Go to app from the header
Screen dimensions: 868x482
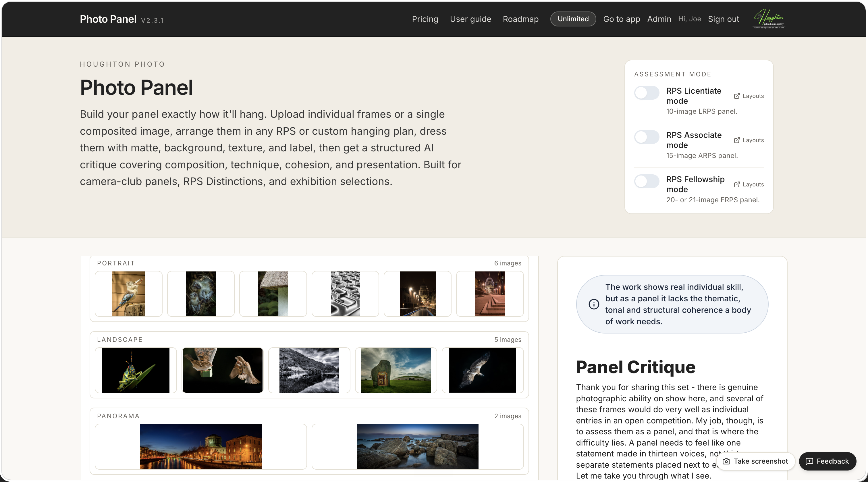point(621,19)
